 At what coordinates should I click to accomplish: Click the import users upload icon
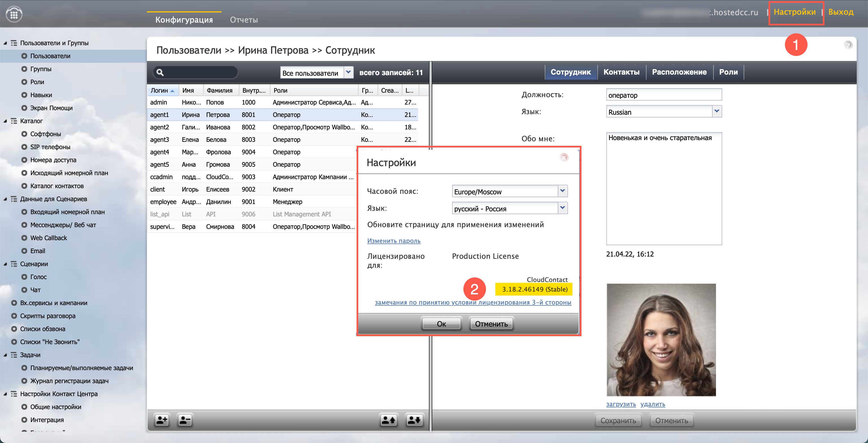pos(389,420)
